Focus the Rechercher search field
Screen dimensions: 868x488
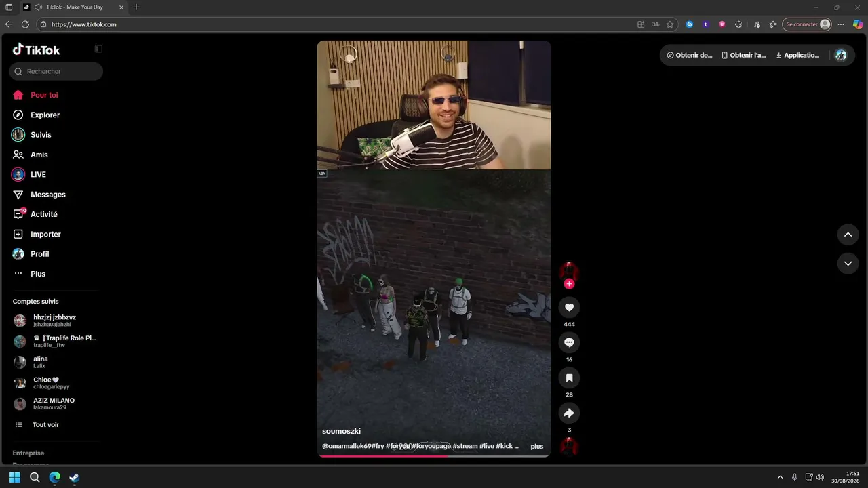(x=56, y=71)
